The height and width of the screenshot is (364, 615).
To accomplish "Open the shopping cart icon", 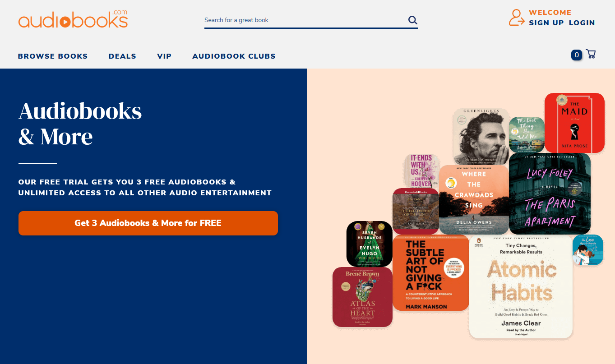I will point(591,54).
